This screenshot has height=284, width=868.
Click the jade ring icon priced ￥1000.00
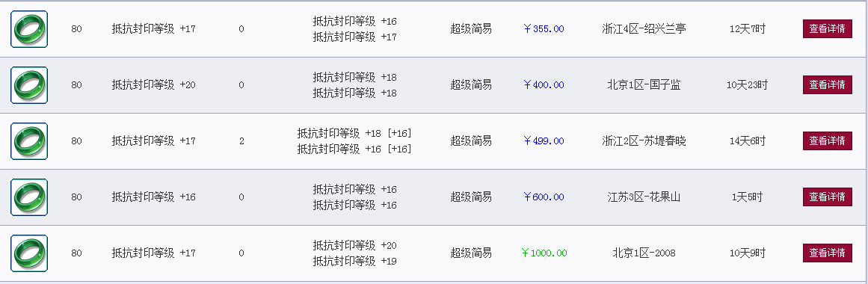tap(29, 253)
